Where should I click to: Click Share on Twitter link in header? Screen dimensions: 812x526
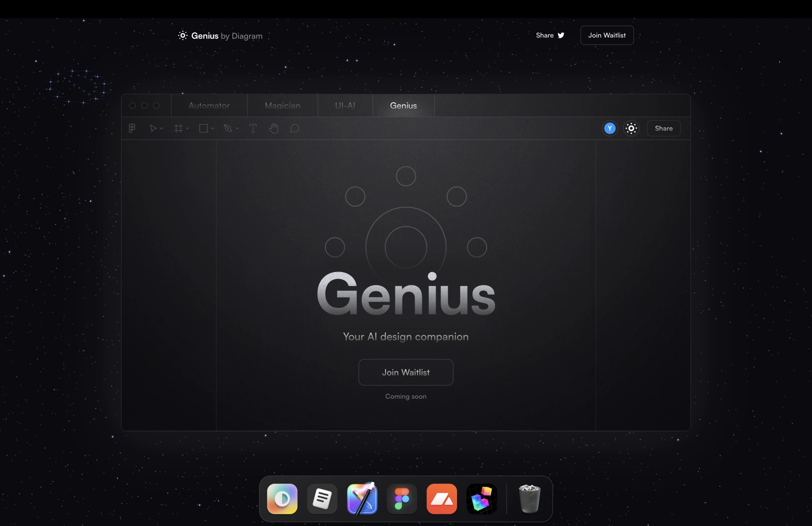[x=550, y=35]
